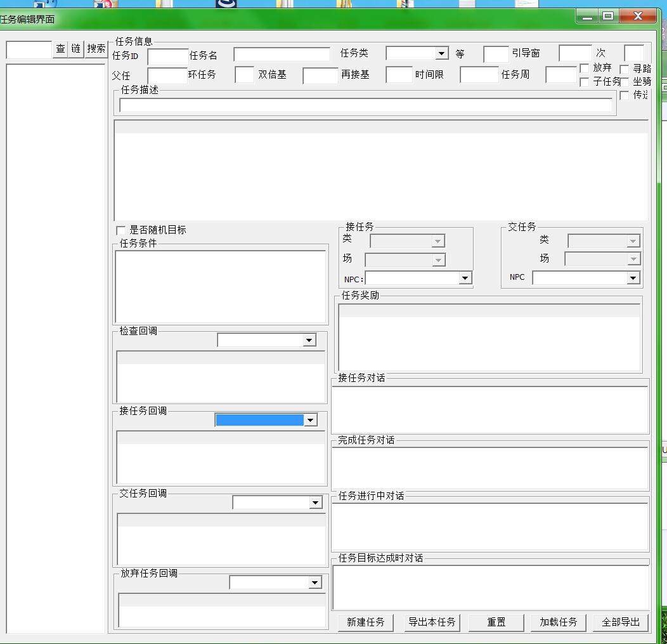Click 导出本任务 to export this task
The height and width of the screenshot is (644, 667).
(x=432, y=622)
